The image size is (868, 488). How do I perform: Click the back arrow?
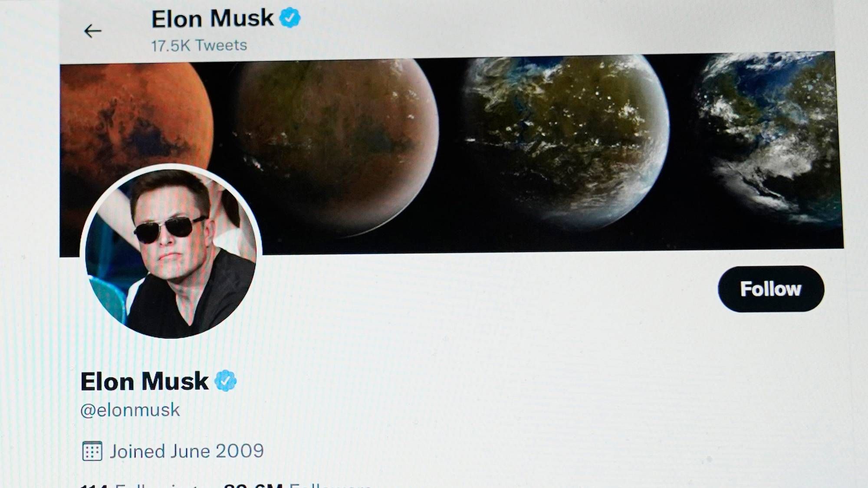pos(92,31)
